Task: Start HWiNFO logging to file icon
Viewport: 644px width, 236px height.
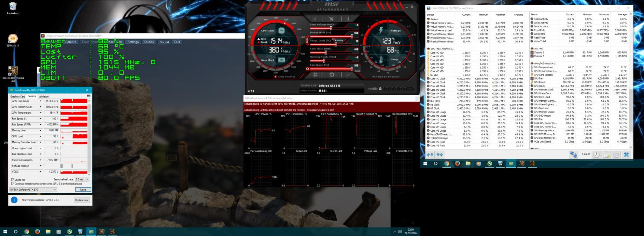Action: pyautogui.click(x=606, y=154)
